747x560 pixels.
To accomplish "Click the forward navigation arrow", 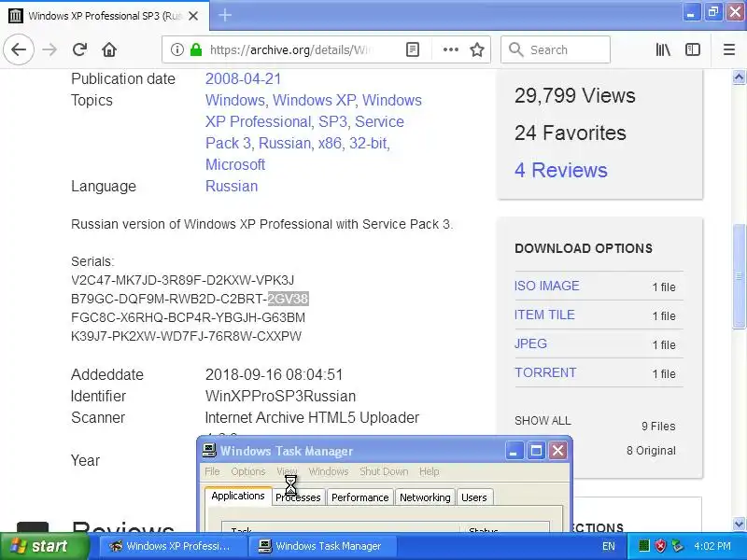I will [49, 49].
